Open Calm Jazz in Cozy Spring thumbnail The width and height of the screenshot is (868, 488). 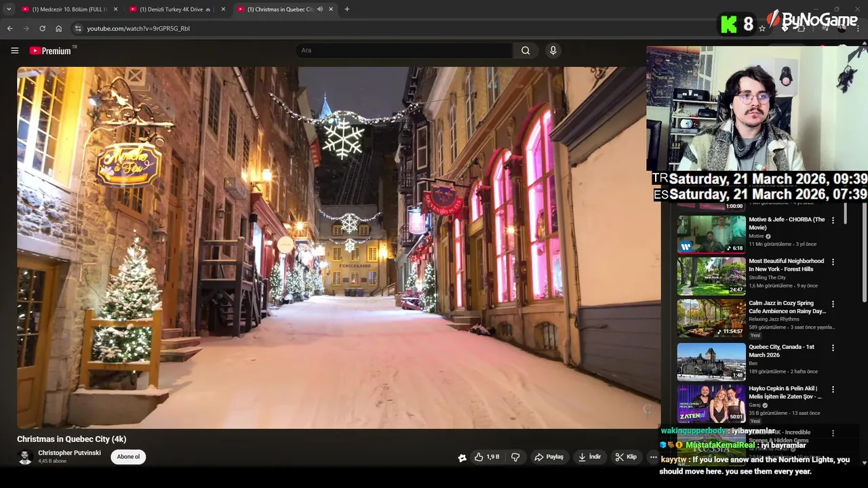711,319
